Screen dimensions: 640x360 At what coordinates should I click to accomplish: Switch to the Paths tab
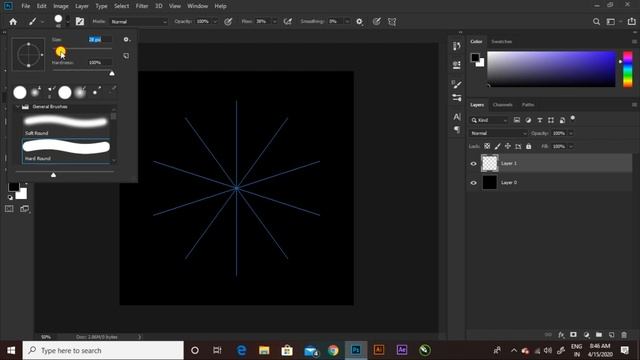click(x=528, y=105)
